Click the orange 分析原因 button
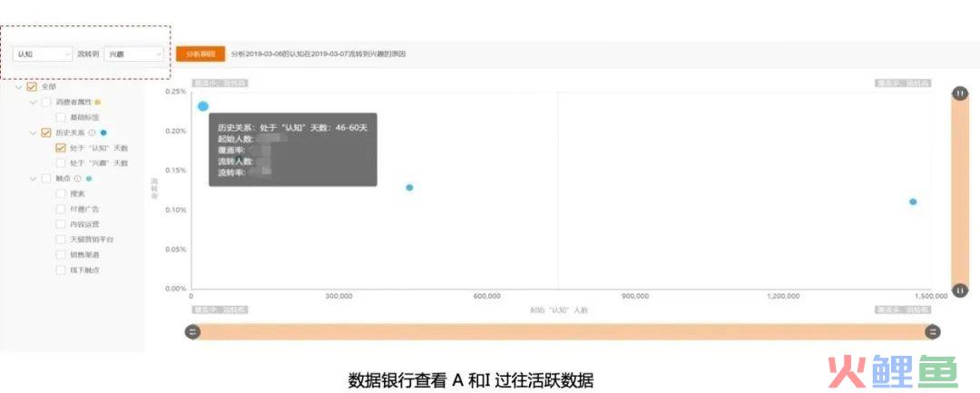Image resolution: width=980 pixels, height=393 pixels. pos(201,54)
